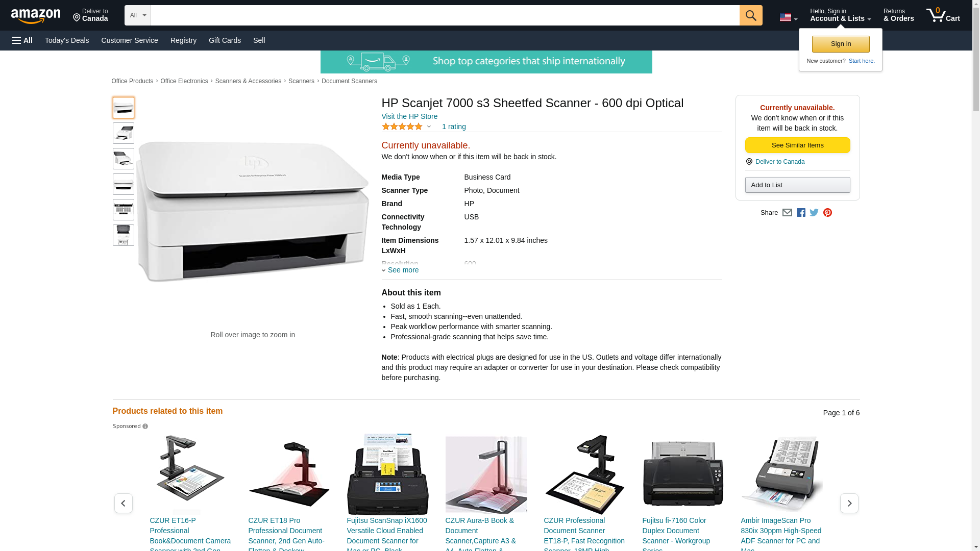Open the cart icon
This screenshot has width=980, height=551.
(x=943, y=15)
